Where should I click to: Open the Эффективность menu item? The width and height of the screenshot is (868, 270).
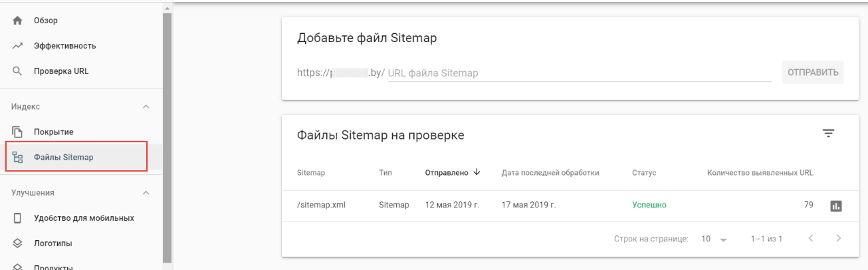click(x=65, y=46)
